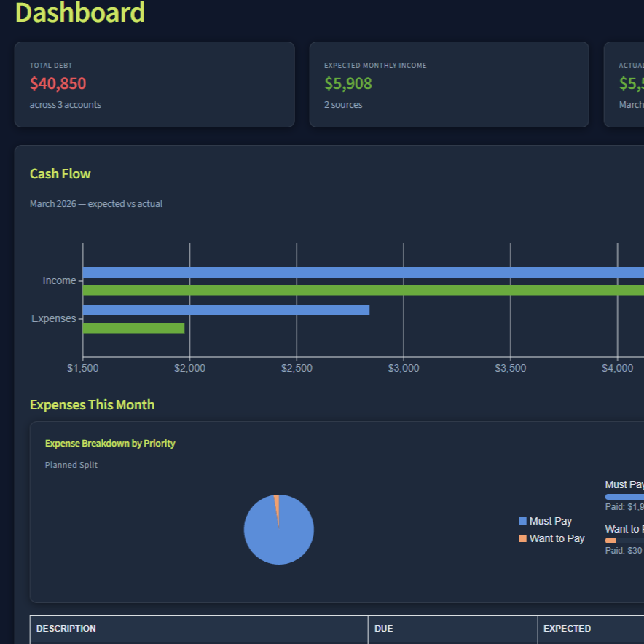Click the blue Must Pay legend swatch
Screen dimensions: 644x644
pos(523,521)
